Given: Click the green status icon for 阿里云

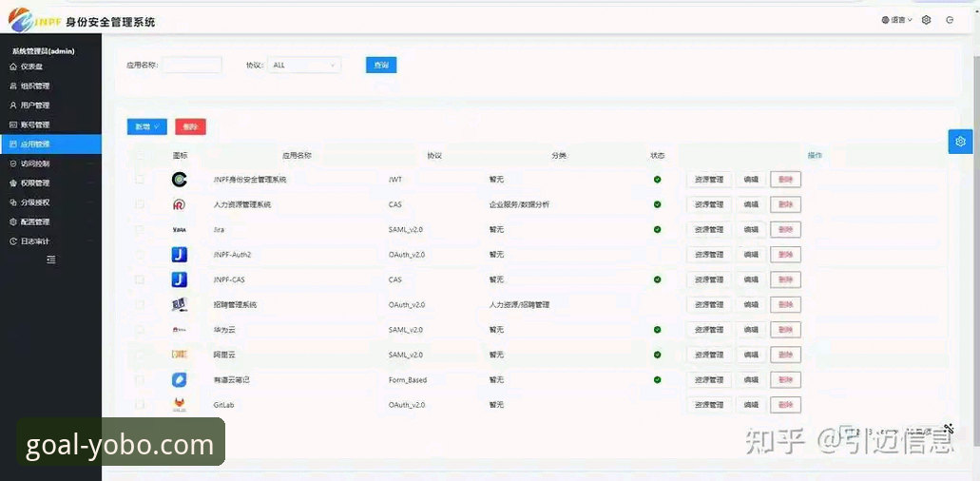Looking at the screenshot, I should pyautogui.click(x=657, y=355).
